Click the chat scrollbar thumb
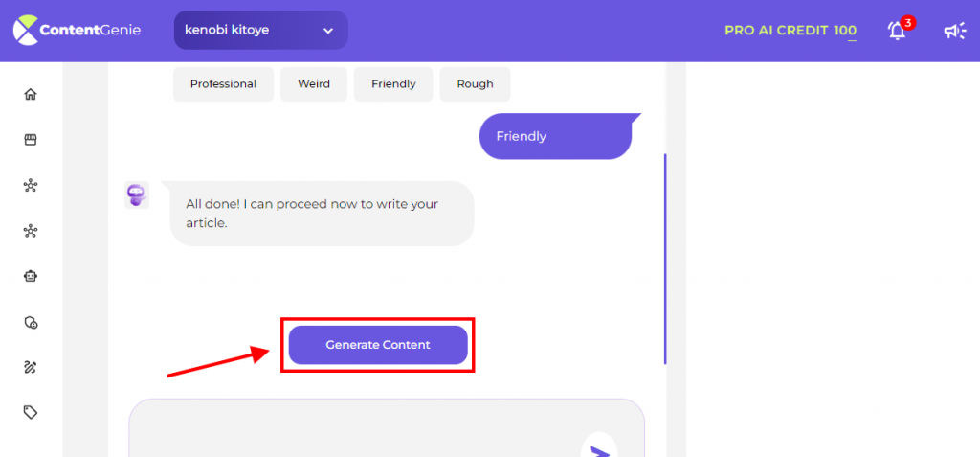The image size is (980, 457). [665, 259]
